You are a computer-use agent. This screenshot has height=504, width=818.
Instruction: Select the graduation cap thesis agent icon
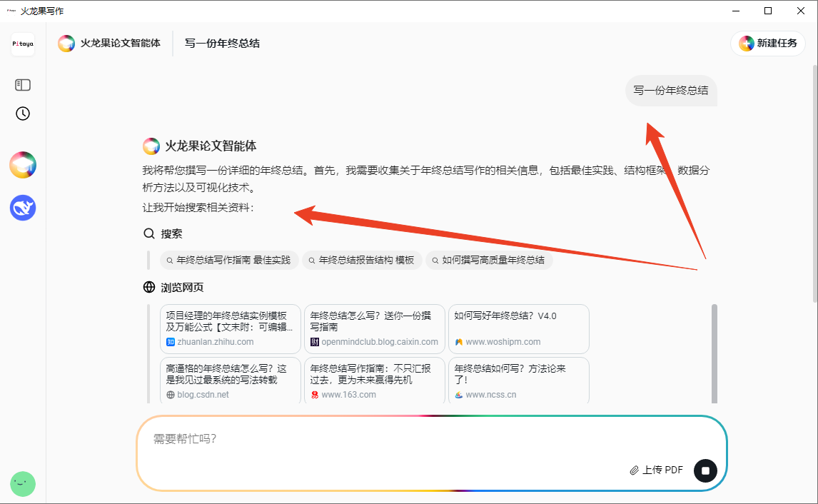23,165
